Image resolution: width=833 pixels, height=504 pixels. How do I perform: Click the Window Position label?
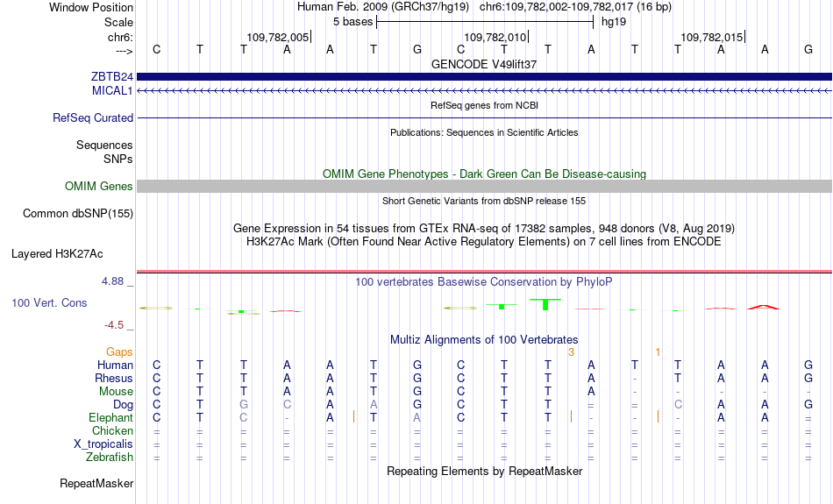[91, 7]
